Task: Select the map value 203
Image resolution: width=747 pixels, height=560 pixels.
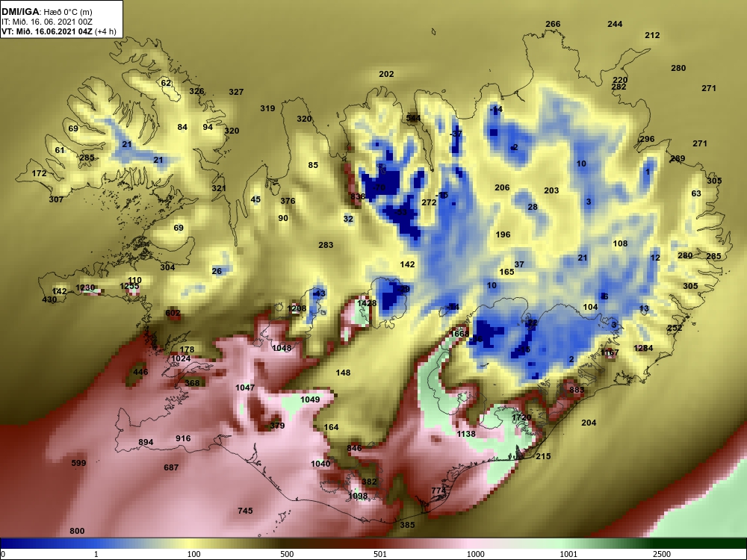Action: [551, 190]
